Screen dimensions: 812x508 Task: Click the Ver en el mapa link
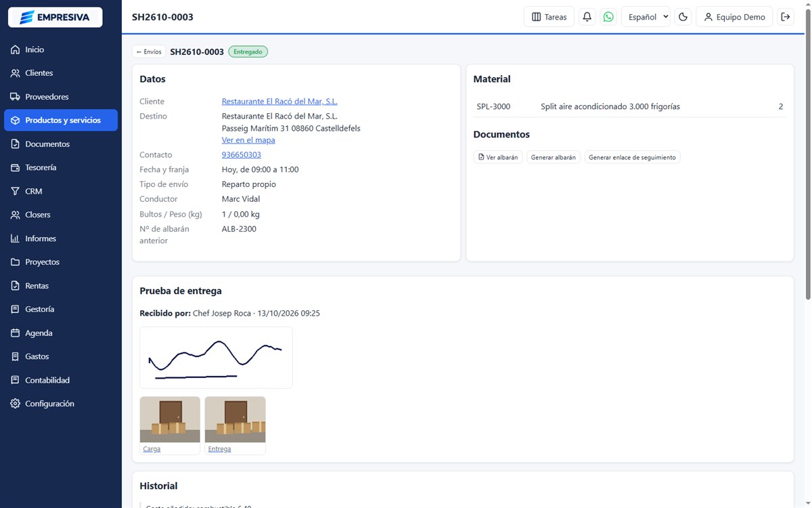pos(248,140)
